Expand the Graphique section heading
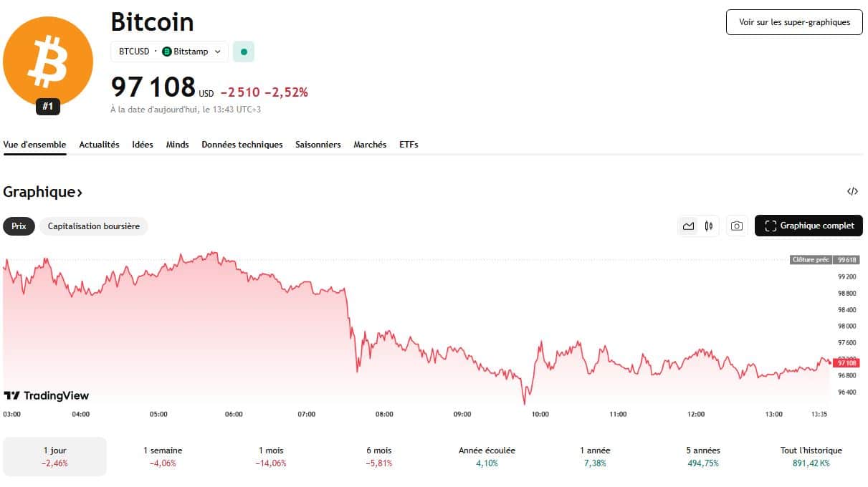 (43, 192)
